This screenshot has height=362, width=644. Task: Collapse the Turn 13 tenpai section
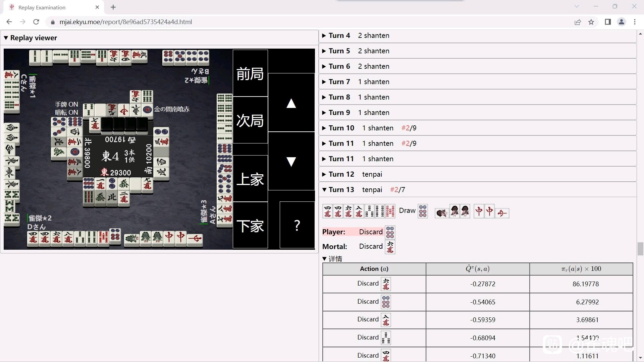click(x=478, y=190)
